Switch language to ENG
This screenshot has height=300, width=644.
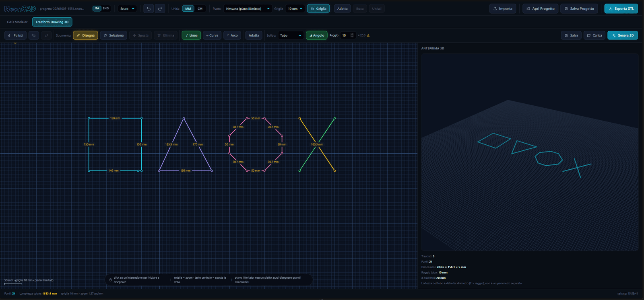tap(106, 8)
